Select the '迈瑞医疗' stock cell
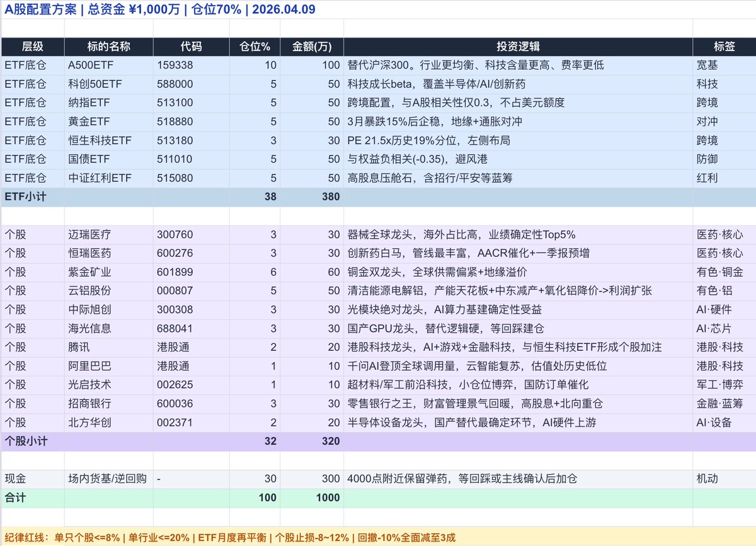 108,235
